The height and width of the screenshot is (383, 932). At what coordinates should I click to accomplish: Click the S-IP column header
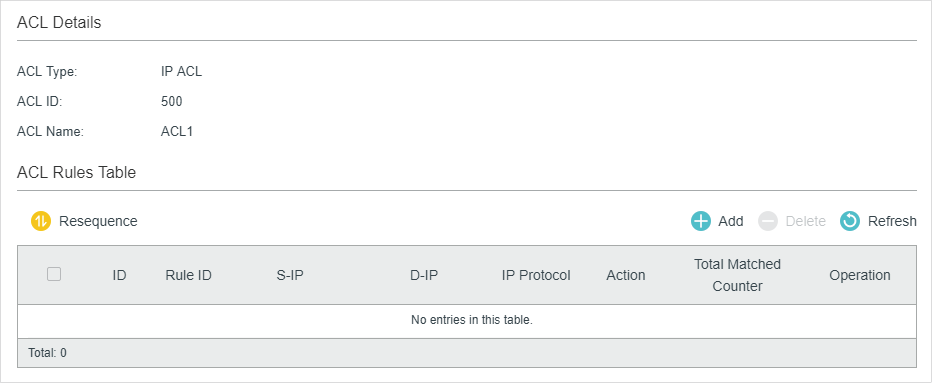click(290, 275)
